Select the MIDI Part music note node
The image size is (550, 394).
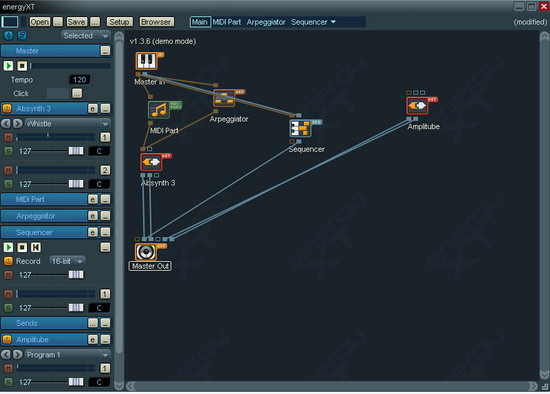(x=159, y=110)
